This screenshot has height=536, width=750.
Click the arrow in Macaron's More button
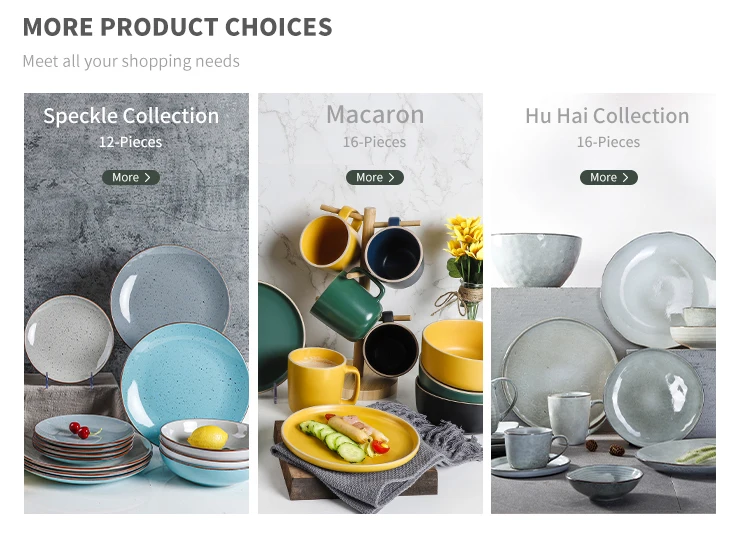tap(391, 177)
